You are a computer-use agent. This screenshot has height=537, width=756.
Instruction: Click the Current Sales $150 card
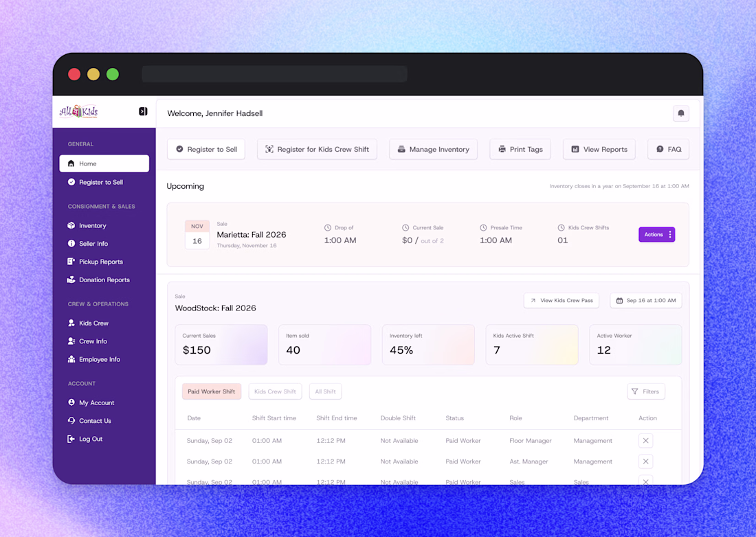click(221, 344)
